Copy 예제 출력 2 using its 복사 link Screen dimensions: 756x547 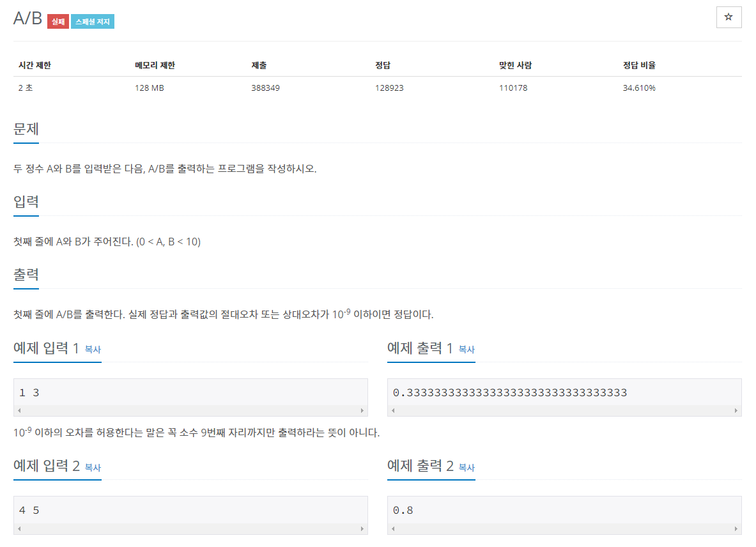point(467,468)
